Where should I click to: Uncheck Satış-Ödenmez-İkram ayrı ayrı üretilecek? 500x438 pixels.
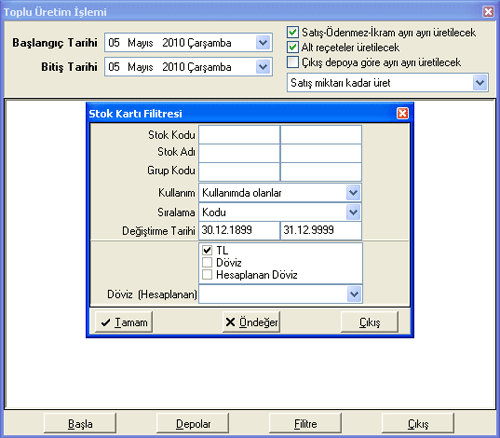(293, 32)
